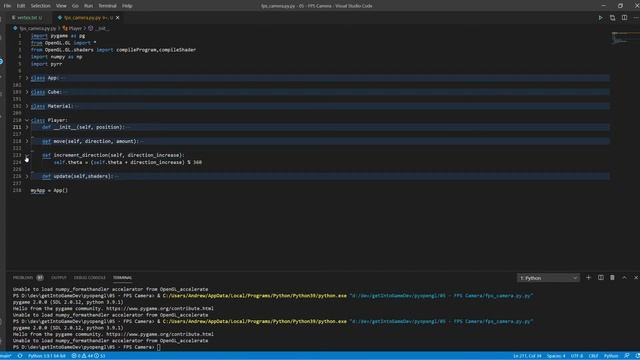Switch to the Debug Console tab
The width and height of the screenshot is (640, 360).
pyautogui.click(x=90, y=278)
